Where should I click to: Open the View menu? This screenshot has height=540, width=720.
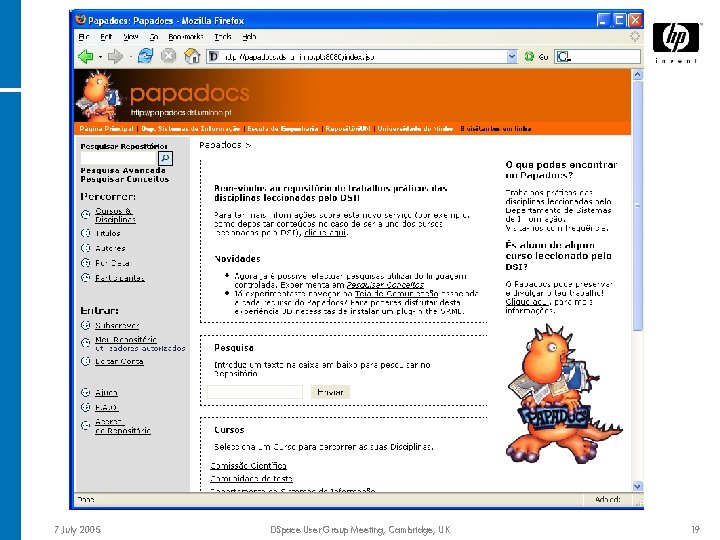(x=130, y=36)
